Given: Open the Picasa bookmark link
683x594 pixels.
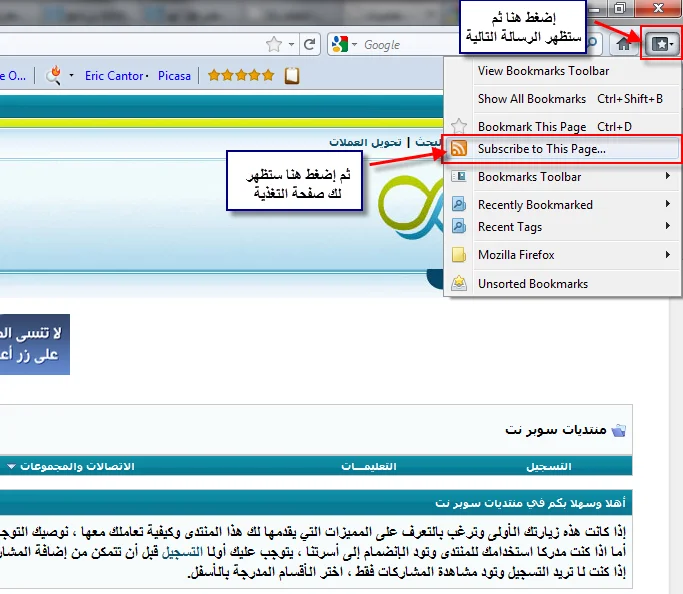Looking at the screenshot, I should pyautogui.click(x=174, y=76).
